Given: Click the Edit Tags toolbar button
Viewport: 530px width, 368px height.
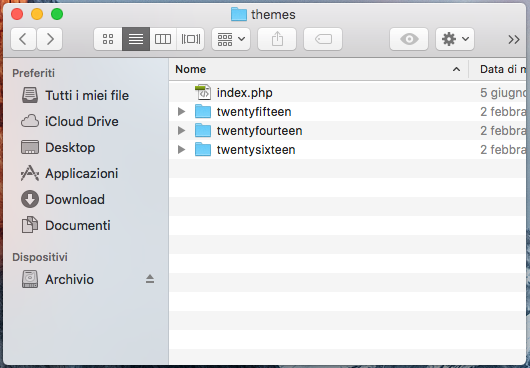Looking at the screenshot, I should point(323,39).
